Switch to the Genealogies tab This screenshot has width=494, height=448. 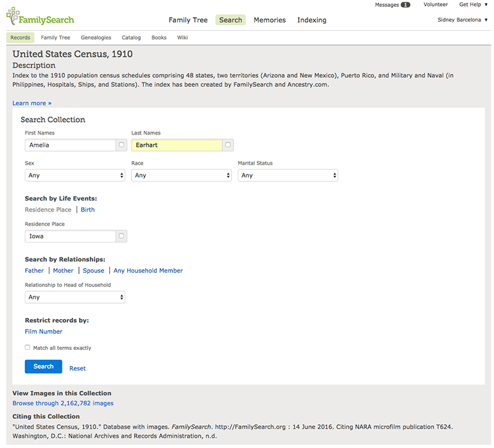click(96, 38)
